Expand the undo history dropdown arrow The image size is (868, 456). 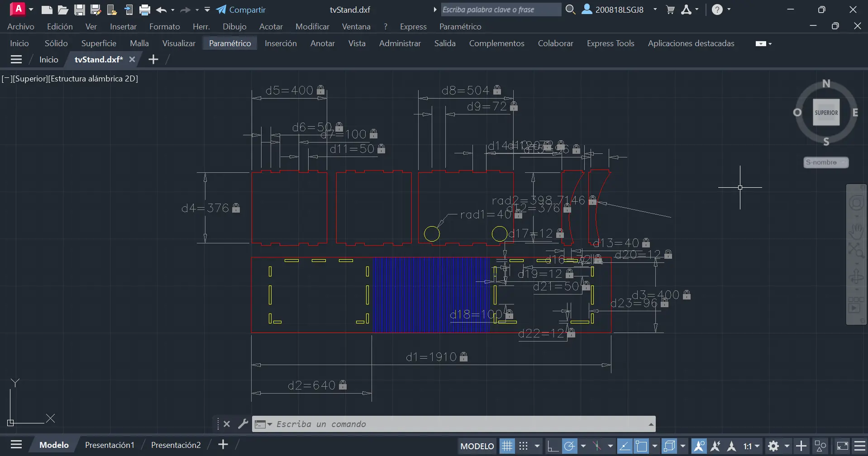click(172, 10)
